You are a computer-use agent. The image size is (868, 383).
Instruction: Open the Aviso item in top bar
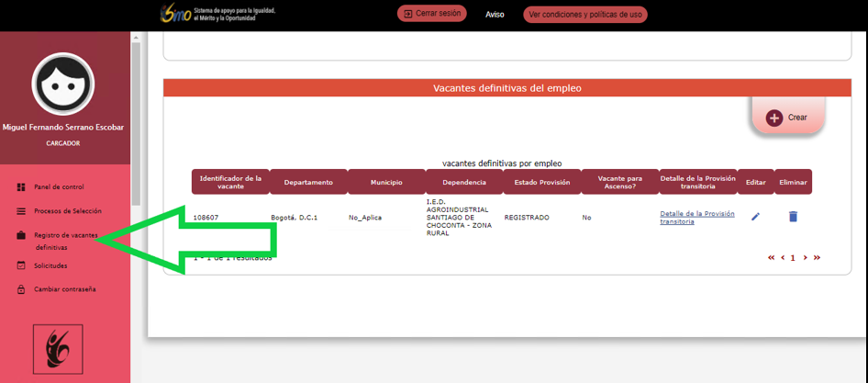[495, 15]
